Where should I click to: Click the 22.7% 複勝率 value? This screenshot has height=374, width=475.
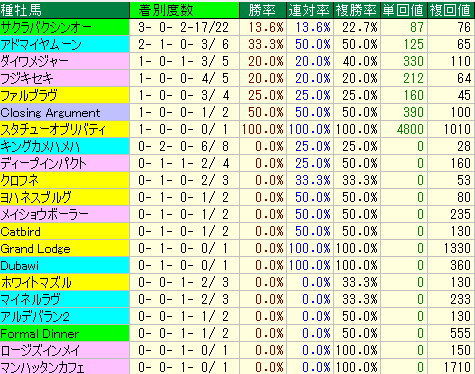pos(360,27)
